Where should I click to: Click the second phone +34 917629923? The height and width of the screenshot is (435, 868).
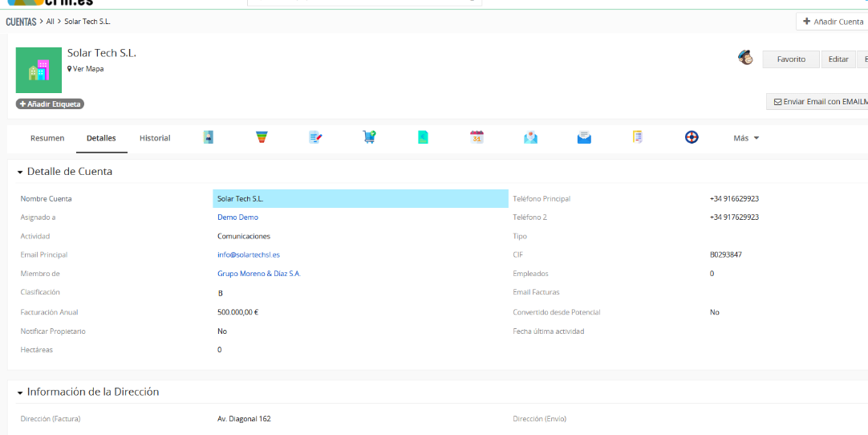pos(734,217)
